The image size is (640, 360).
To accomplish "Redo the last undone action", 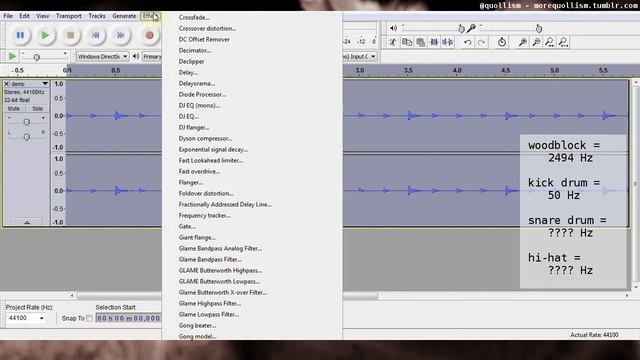I will (x=482, y=42).
